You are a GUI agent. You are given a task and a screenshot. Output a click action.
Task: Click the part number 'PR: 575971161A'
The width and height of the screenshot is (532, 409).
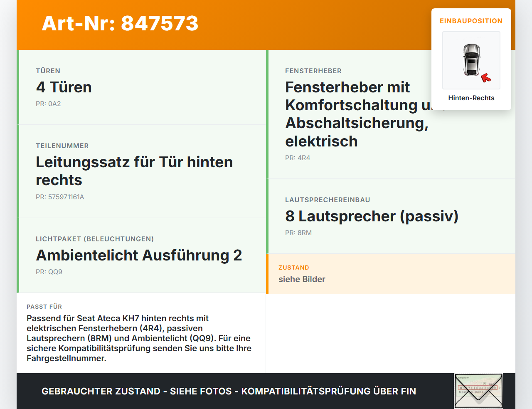coord(60,197)
